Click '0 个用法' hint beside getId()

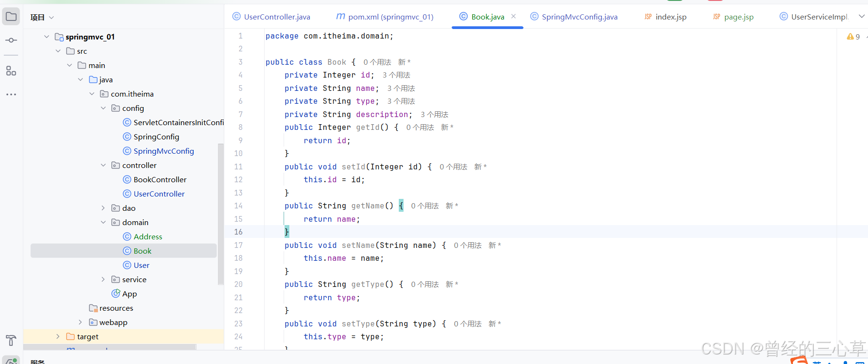[x=420, y=128]
